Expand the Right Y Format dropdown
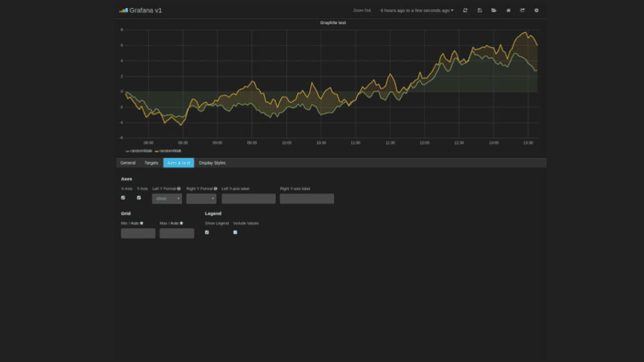This screenshot has height=362, width=644. click(201, 198)
